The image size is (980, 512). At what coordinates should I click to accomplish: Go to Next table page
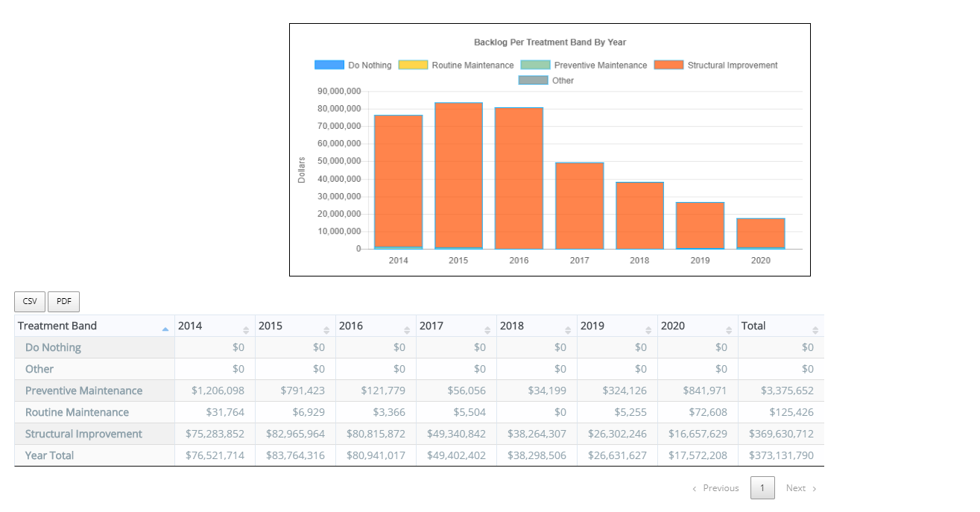tap(801, 488)
